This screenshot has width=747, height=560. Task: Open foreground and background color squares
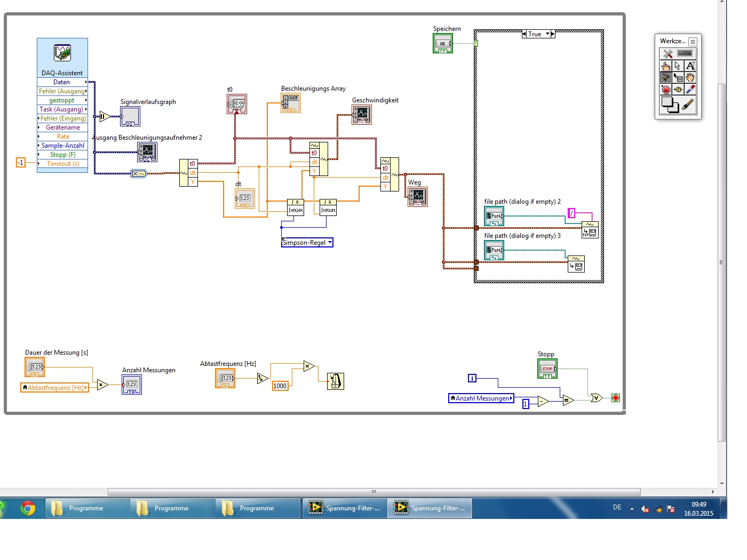[x=670, y=105]
